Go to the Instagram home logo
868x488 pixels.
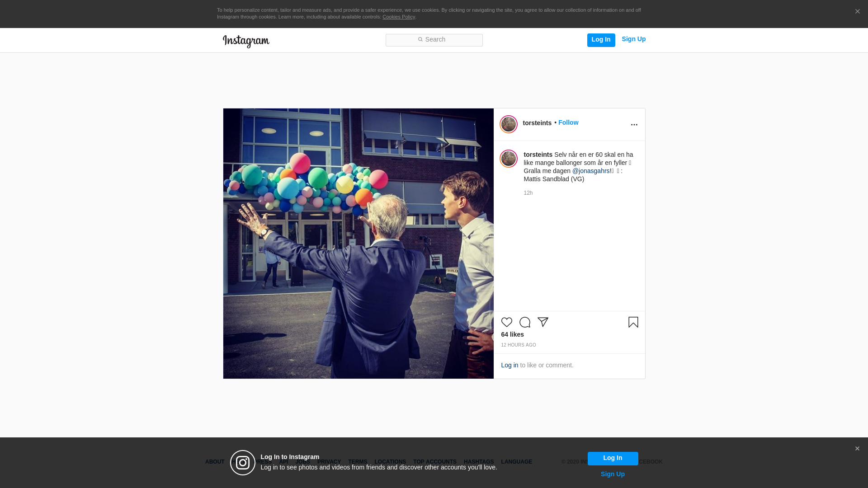coord(246,41)
